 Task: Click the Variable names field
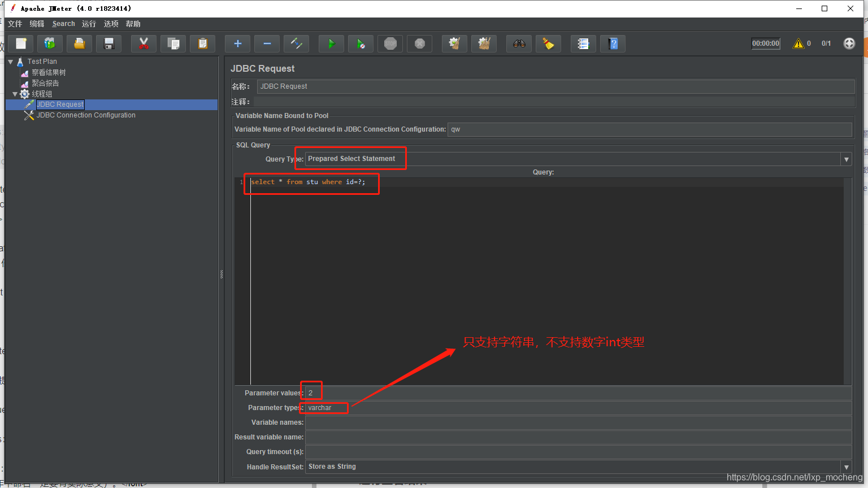point(578,422)
